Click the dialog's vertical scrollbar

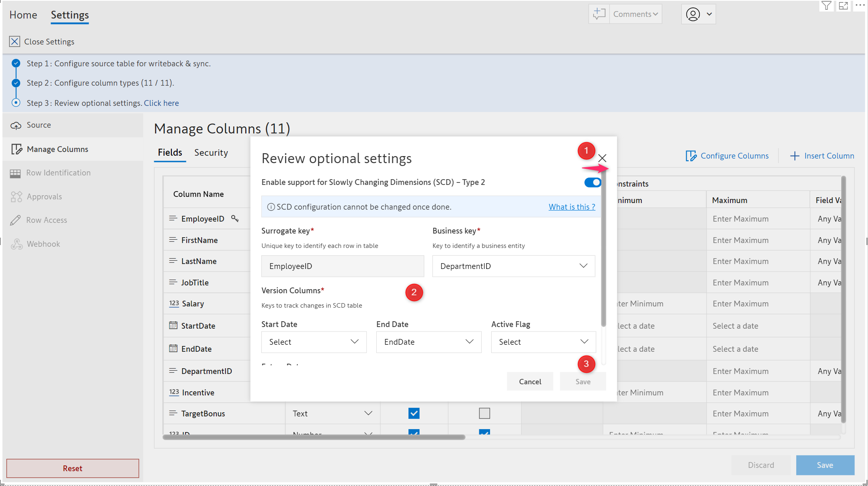click(603, 247)
